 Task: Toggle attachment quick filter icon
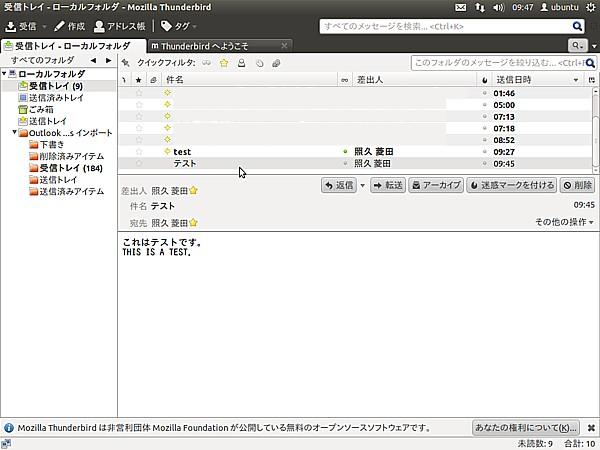click(276, 63)
